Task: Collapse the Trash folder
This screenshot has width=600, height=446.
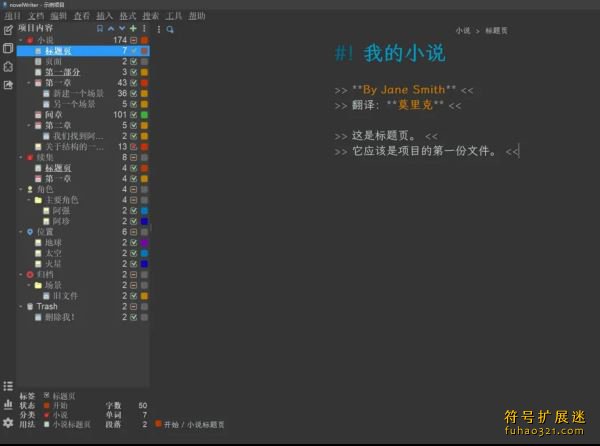Action: point(21,306)
